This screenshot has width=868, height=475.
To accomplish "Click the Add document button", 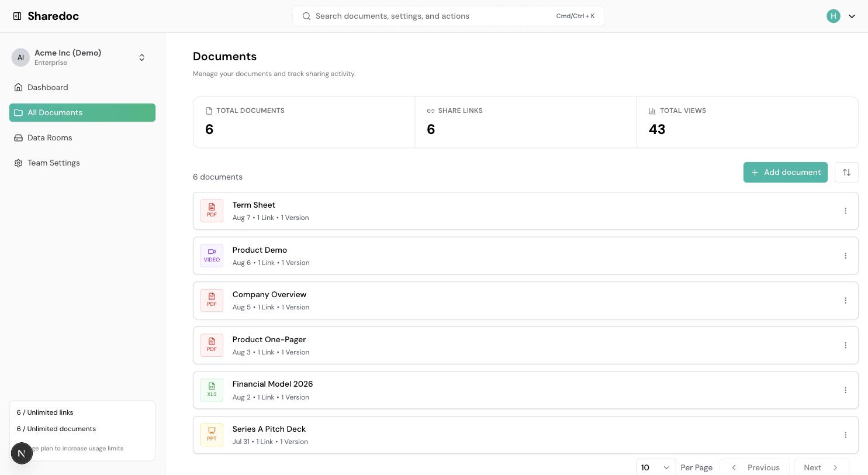I will pyautogui.click(x=786, y=172).
